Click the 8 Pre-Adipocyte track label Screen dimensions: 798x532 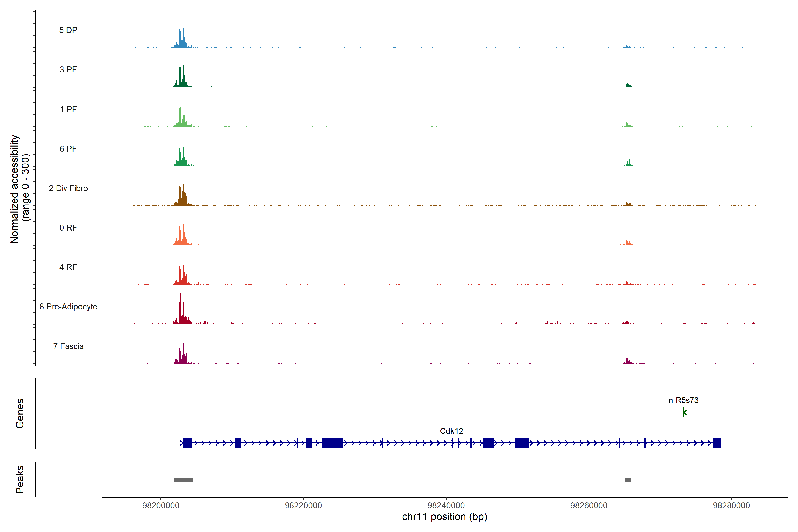pos(68,307)
